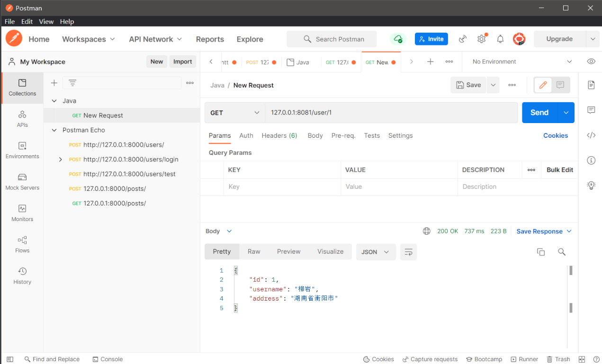Open the Flows sidebar panel
Screen dimensions: 602x364
tap(22, 245)
